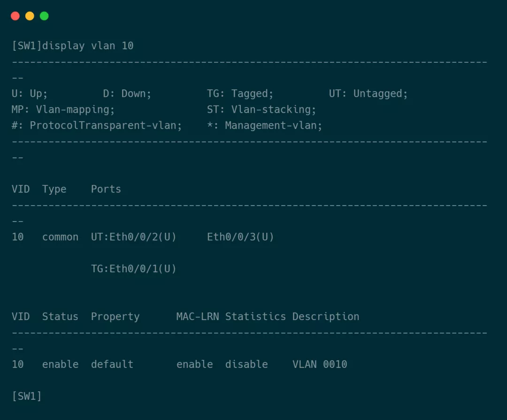Click the "Description" column header
Viewport: 507px width, 420px height.
[x=326, y=317]
